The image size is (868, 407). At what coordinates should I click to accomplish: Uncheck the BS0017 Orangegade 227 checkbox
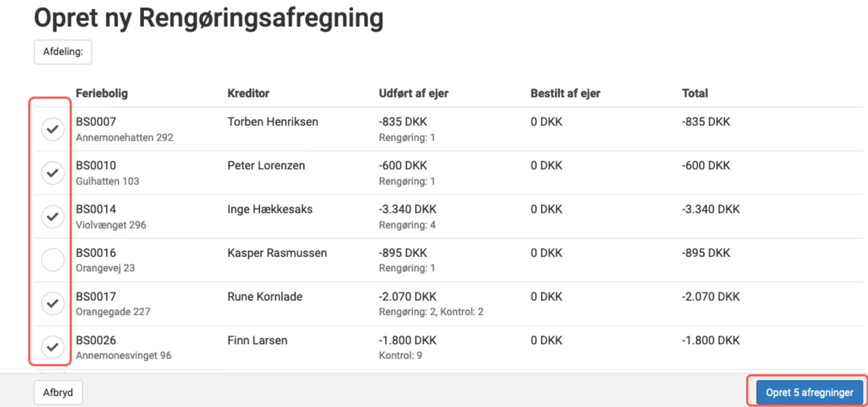pos(53,303)
